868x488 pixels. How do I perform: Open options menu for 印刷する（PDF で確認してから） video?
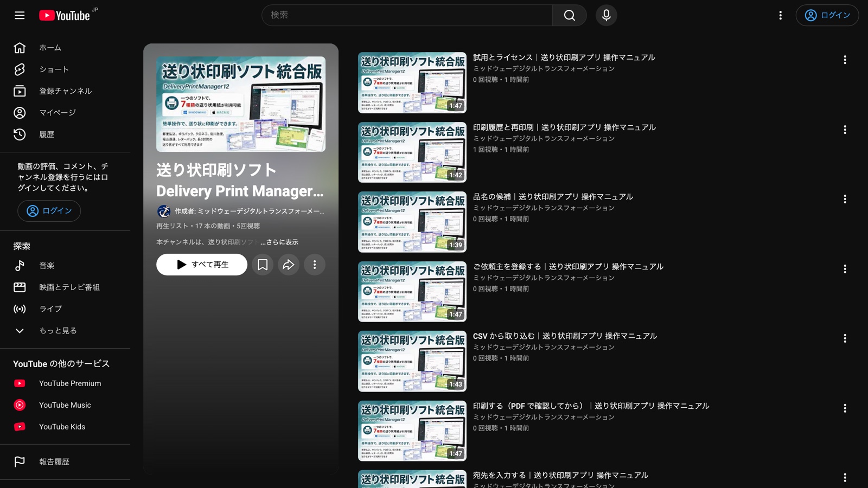845,408
